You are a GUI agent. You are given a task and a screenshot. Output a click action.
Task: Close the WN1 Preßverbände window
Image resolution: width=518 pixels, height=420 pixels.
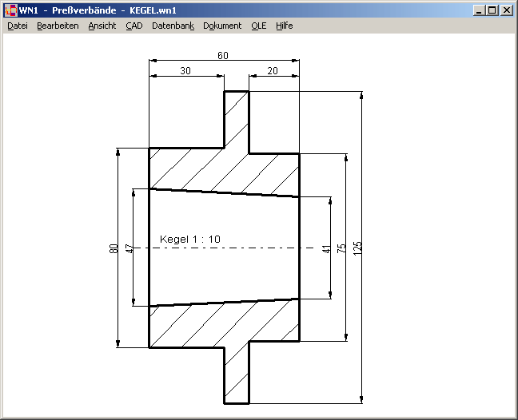pyautogui.click(x=506, y=10)
